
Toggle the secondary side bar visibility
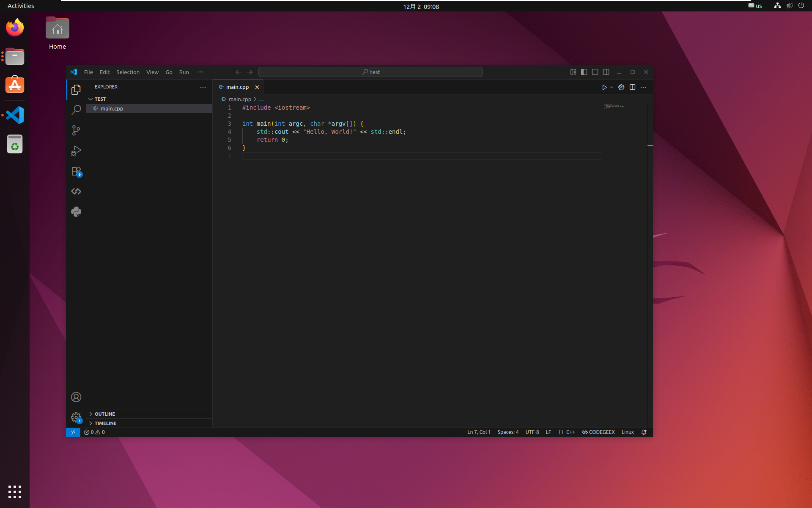click(x=606, y=72)
